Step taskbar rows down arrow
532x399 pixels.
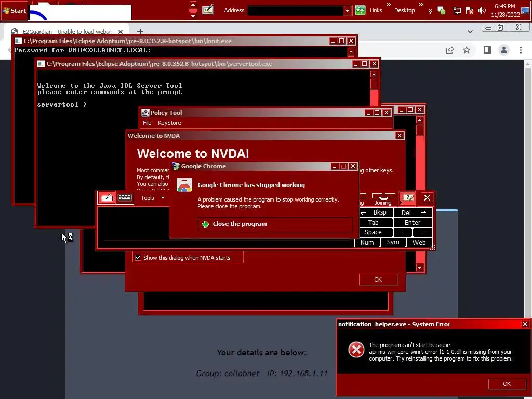pos(193,16)
